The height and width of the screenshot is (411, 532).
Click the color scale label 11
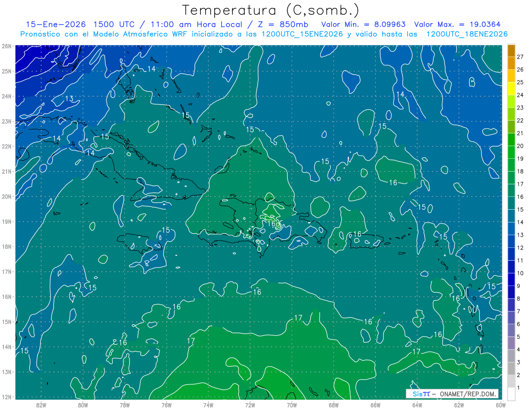(520, 260)
